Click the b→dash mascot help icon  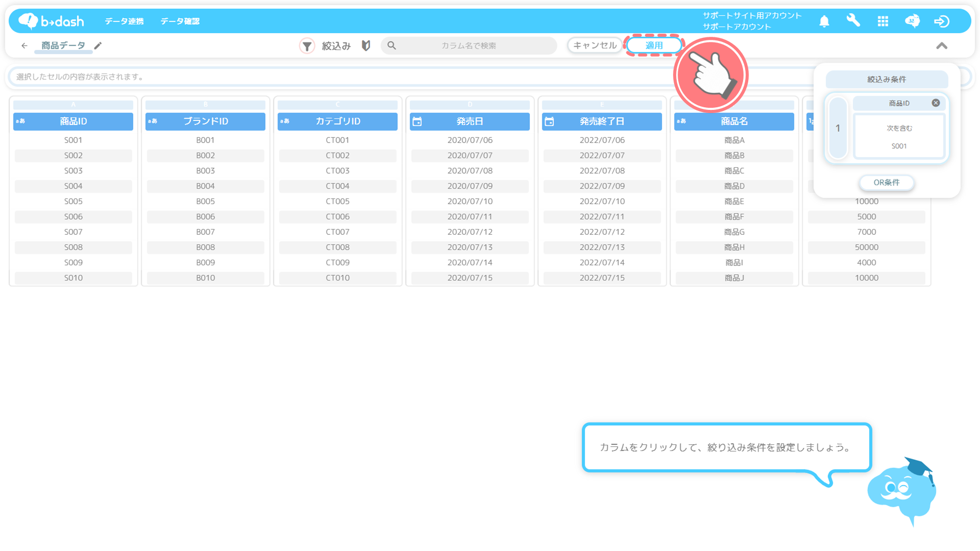point(912,21)
